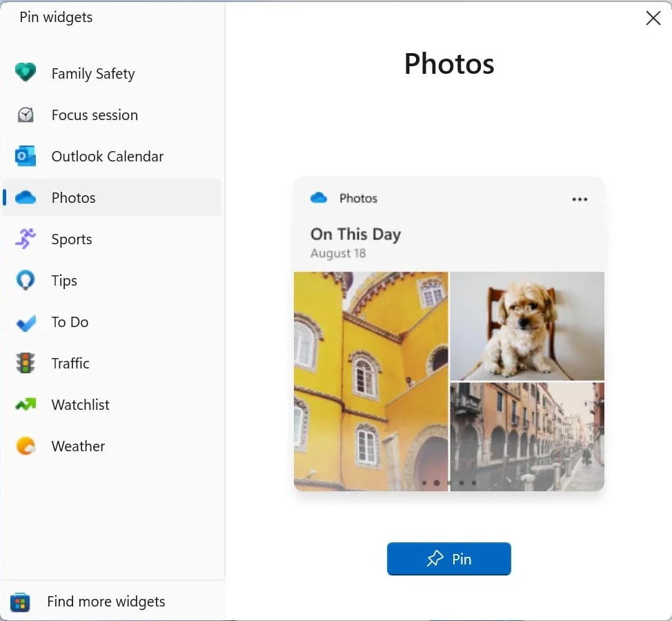Select the Watchlist widget entry
Screen dimensions: 672x621
coord(112,404)
